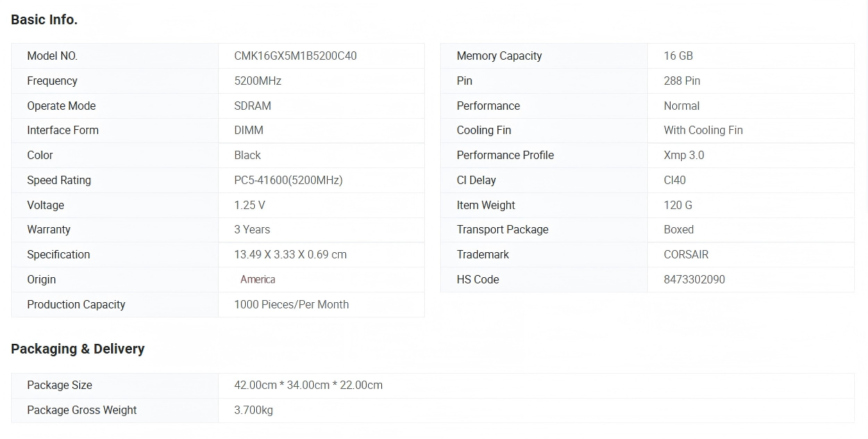The width and height of the screenshot is (868, 439).
Task: Select the 1.25 V voltage value
Action: point(249,205)
